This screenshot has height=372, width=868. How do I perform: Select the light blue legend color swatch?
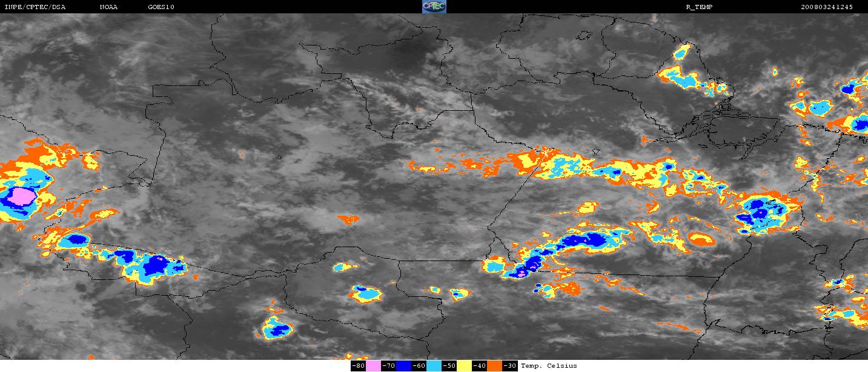pyautogui.click(x=434, y=366)
